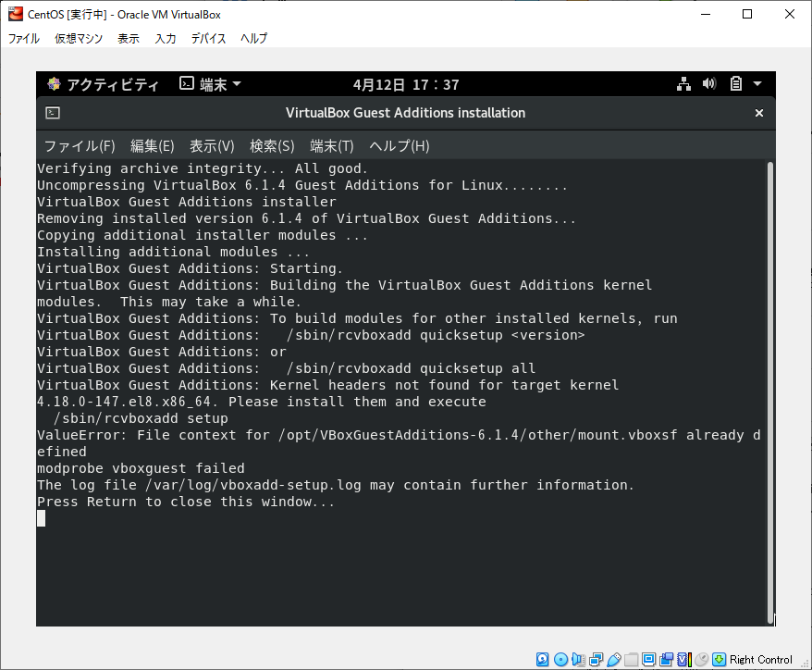Click the 'quicksetup <version>' command line

(311, 335)
